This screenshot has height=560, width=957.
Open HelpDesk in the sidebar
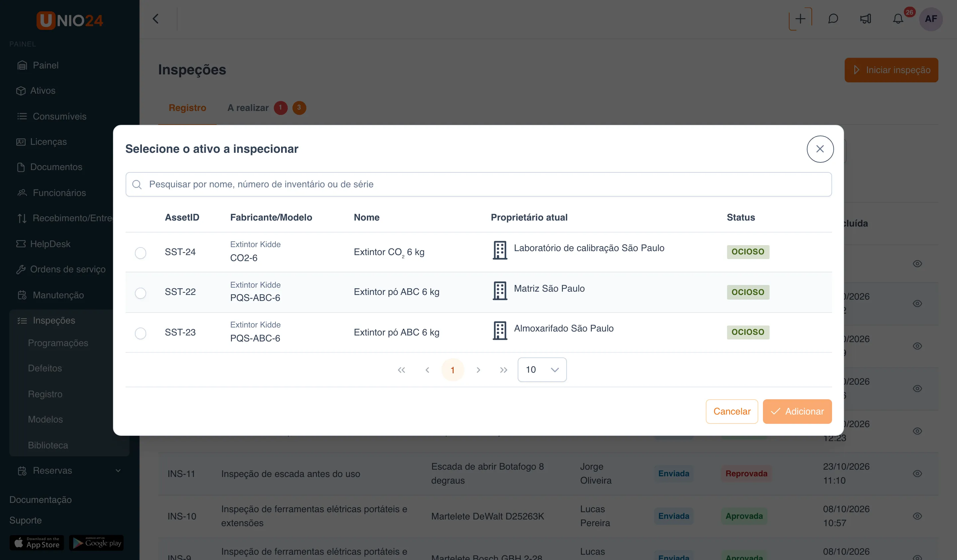click(43, 244)
